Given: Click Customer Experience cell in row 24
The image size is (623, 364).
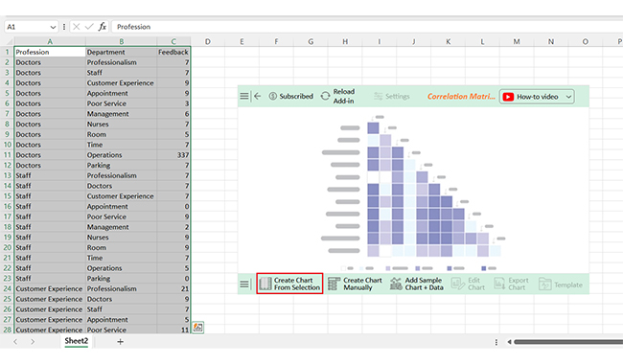Looking at the screenshot, I should [x=50, y=288].
